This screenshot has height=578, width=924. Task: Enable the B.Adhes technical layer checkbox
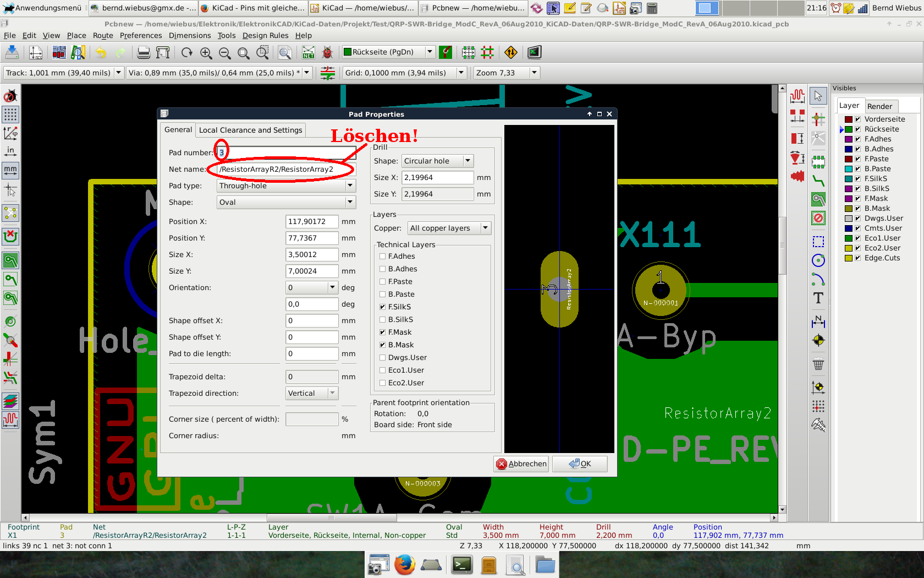(383, 269)
